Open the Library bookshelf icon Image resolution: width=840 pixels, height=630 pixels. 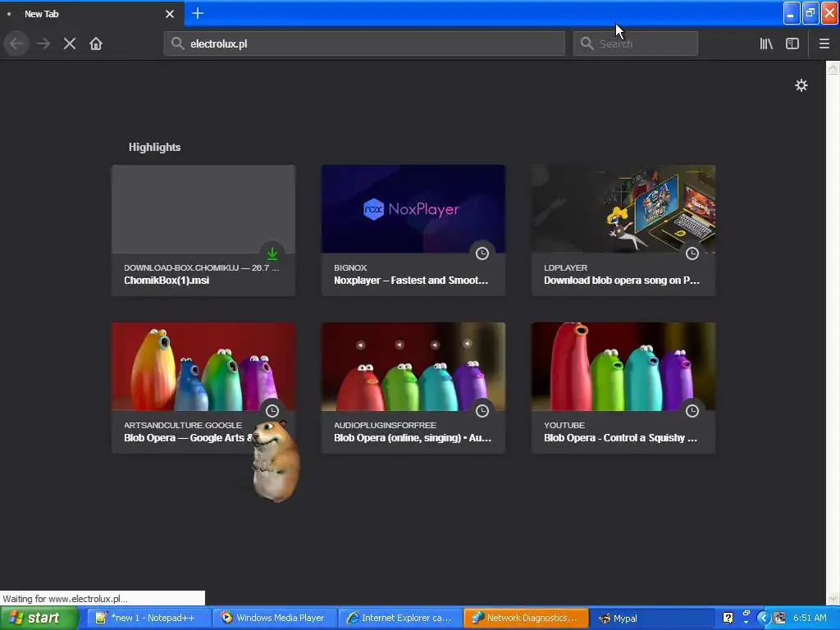coord(766,43)
